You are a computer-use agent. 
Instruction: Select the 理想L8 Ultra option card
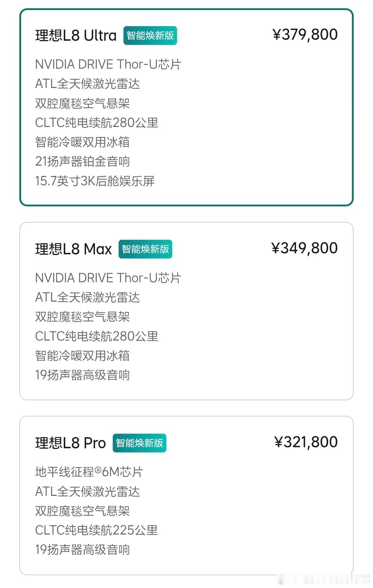coord(186,107)
